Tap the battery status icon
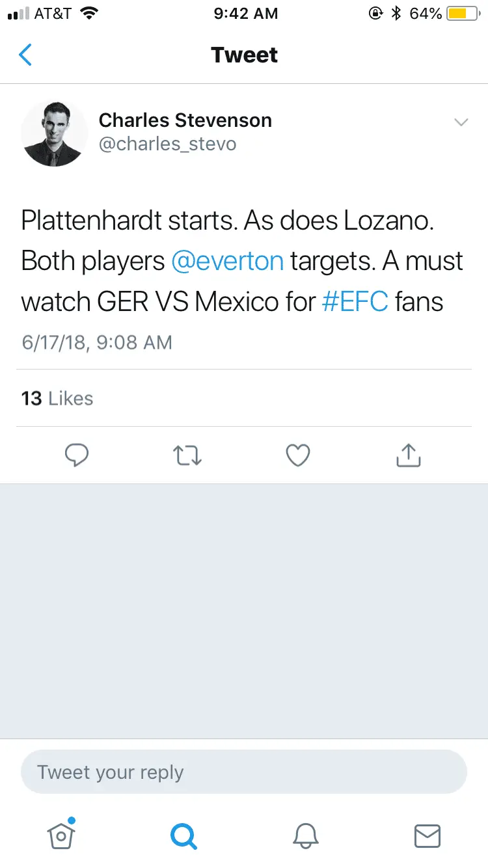This screenshot has height=868, width=488. tap(463, 13)
